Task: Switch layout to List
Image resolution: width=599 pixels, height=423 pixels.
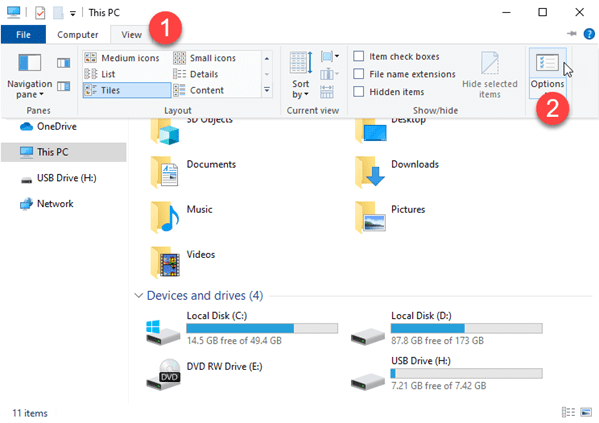Action: [x=100, y=74]
